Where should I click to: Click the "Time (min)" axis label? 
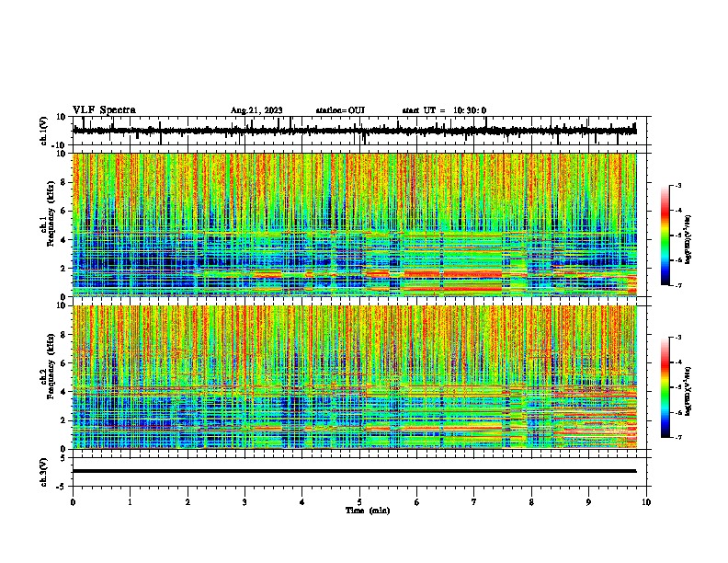[x=368, y=511]
